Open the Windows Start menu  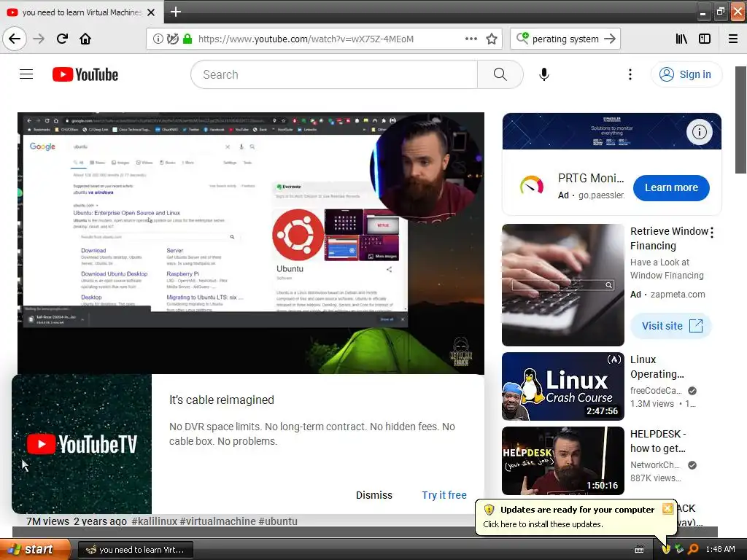pos(34,550)
